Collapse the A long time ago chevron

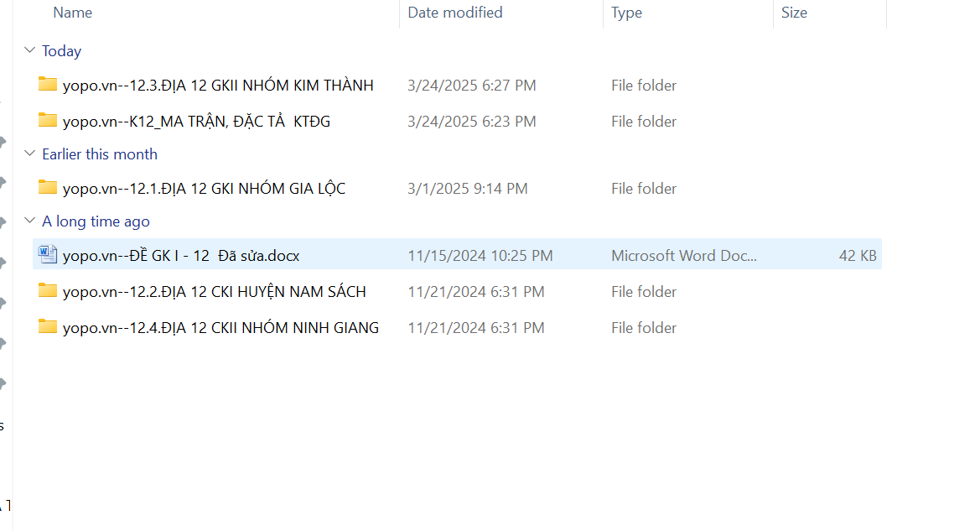pos(30,221)
